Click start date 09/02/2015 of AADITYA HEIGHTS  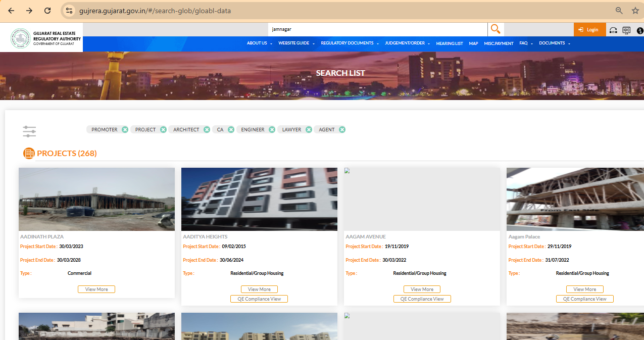pos(234,247)
